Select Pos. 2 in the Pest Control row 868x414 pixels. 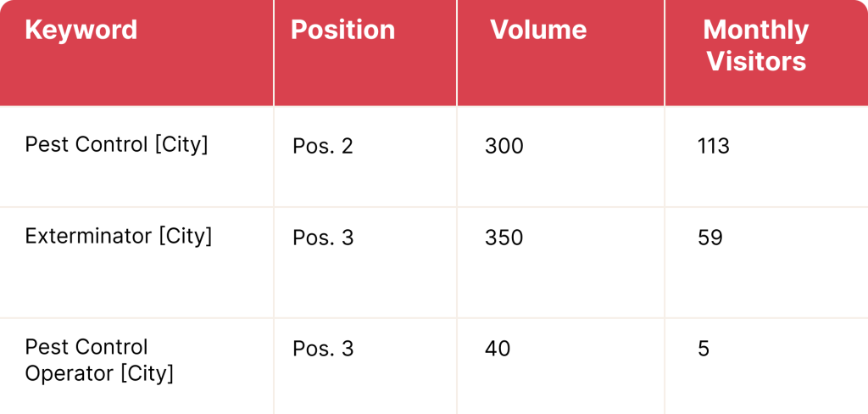click(323, 147)
